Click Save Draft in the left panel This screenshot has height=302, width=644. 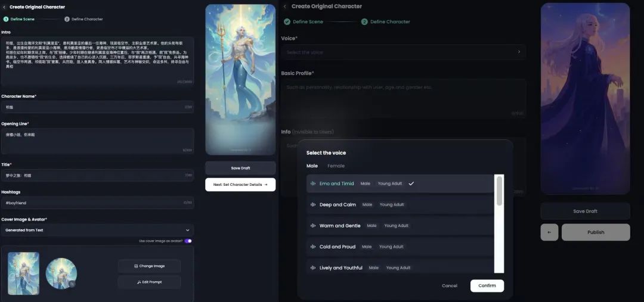coord(240,168)
